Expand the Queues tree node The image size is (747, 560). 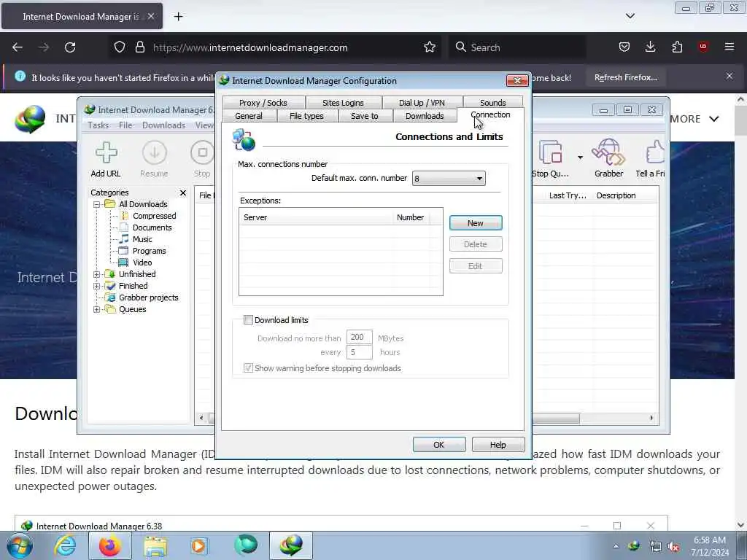pyautogui.click(x=97, y=309)
